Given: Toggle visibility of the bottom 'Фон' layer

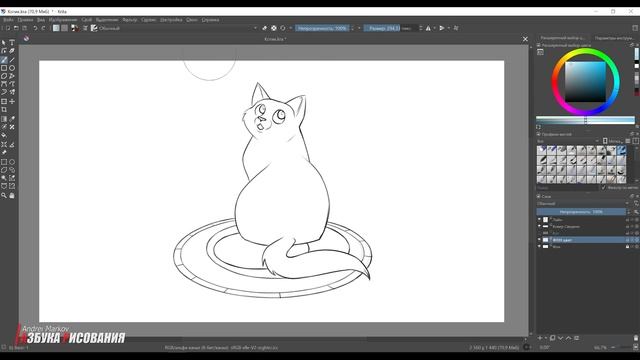Looking at the screenshot, I should coord(539,247).
